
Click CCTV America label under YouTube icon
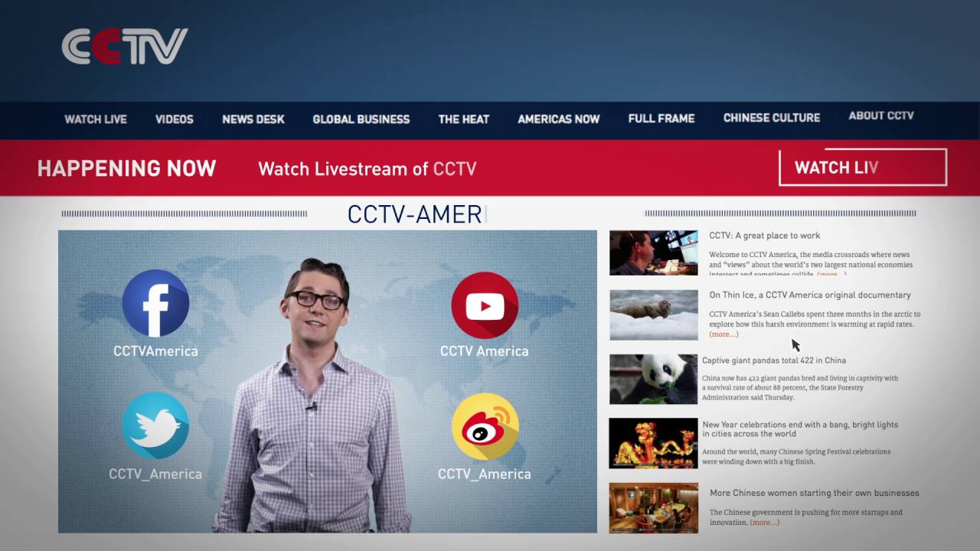[485, 351]
